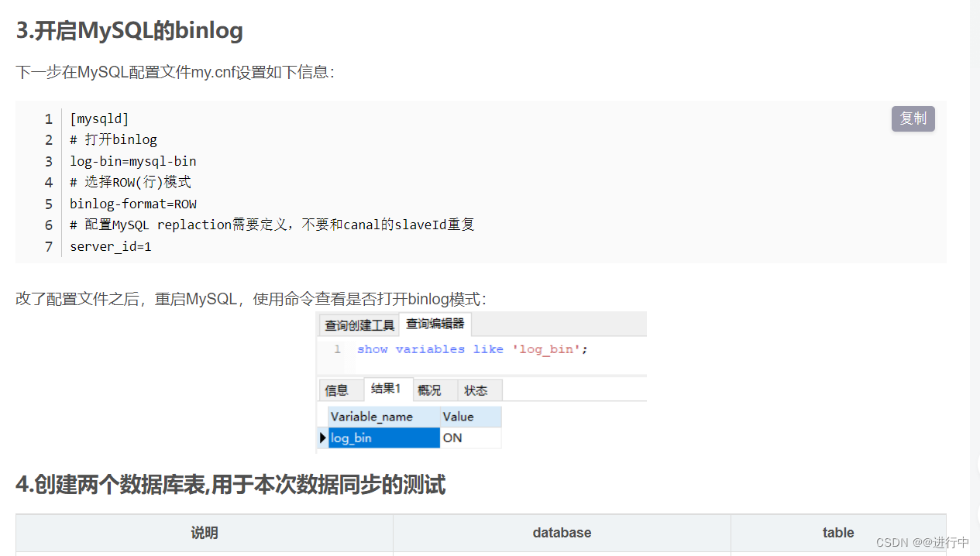Click the black row pointer arrow beside log_bin
The width and height of the screenshot is (980, 556).
coord(322,438)
